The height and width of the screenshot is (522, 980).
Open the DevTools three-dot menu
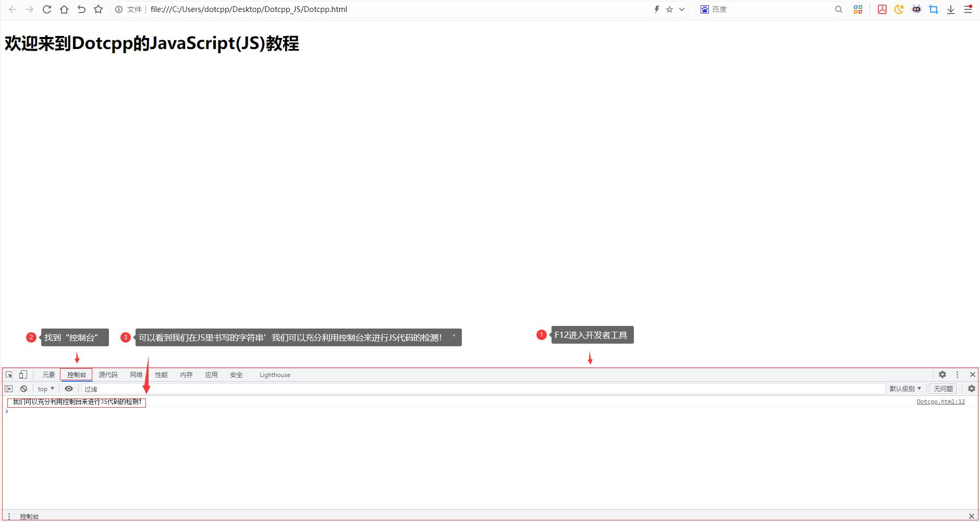958,374
